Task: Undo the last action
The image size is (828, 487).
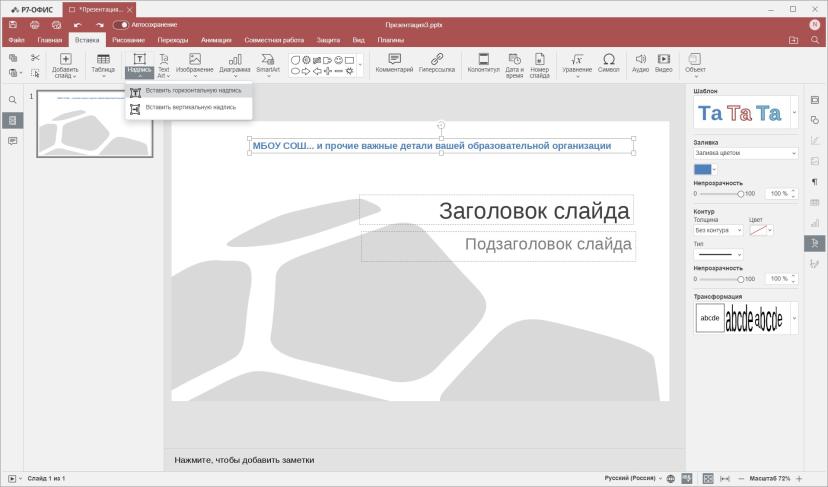Action: (78, 25)
